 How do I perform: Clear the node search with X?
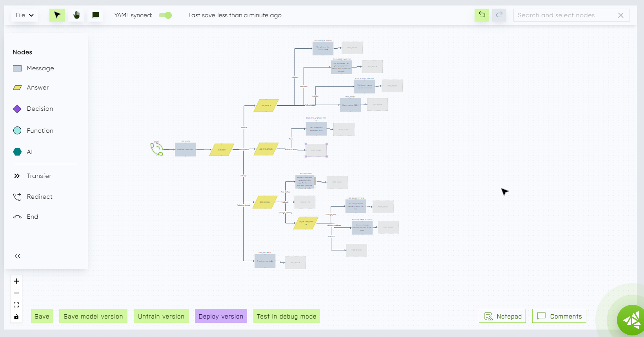[620, 15]
